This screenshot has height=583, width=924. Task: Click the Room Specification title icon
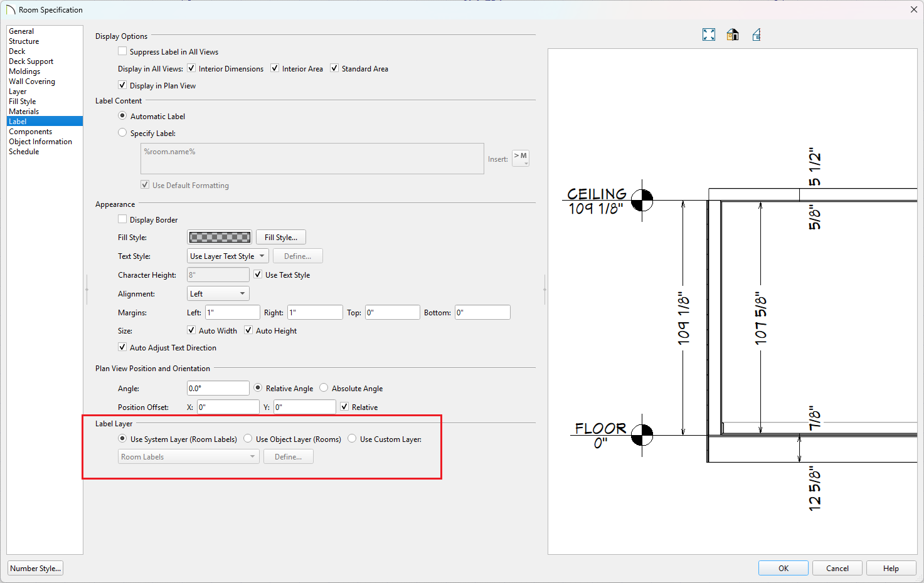11,10
